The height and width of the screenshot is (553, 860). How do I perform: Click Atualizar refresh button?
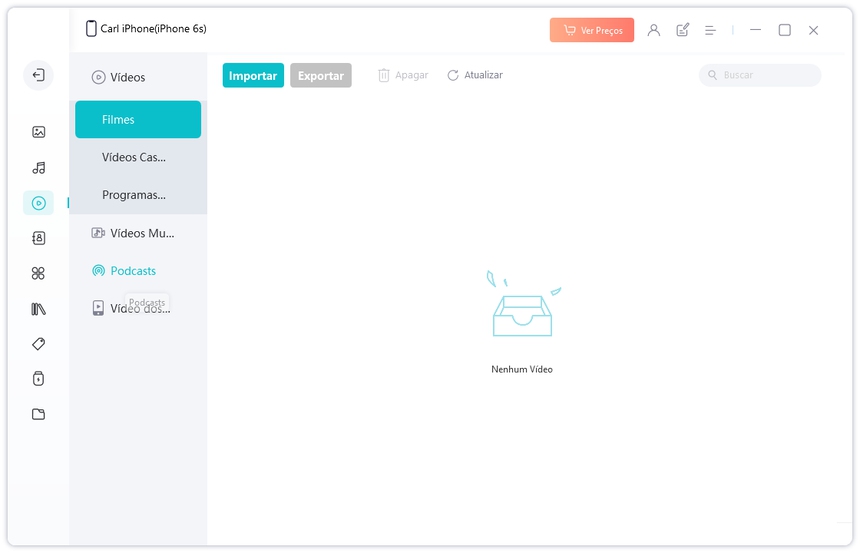(x=475, y=75)
